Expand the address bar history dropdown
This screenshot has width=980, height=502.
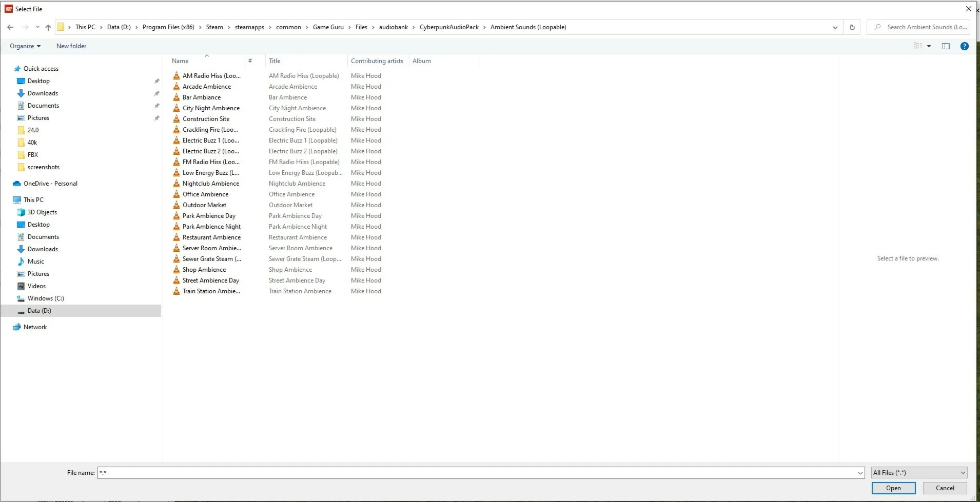(835, 27)
